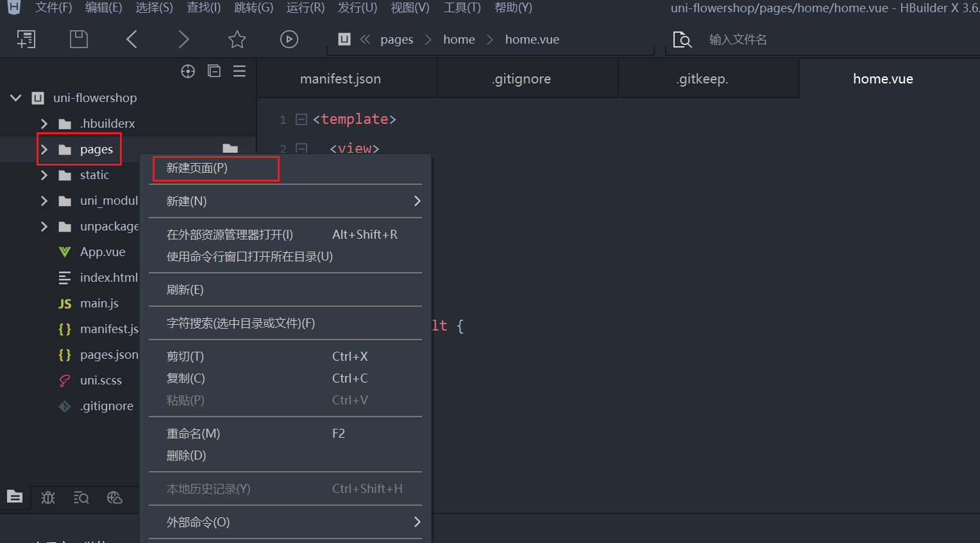The width and height of the screenshot is (980, 543).
Task: Open the 视图(V) menu
Action: 410,8
